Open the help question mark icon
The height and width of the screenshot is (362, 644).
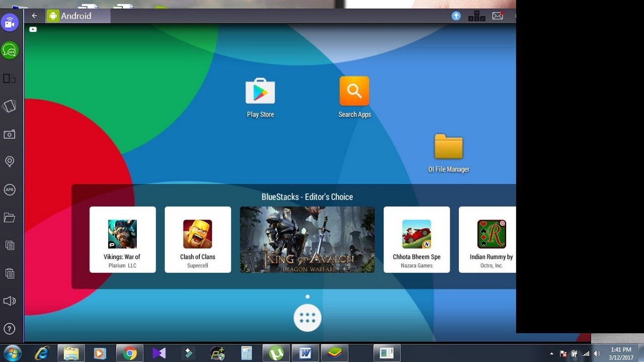pyautogui.click(x=9, y=329)
